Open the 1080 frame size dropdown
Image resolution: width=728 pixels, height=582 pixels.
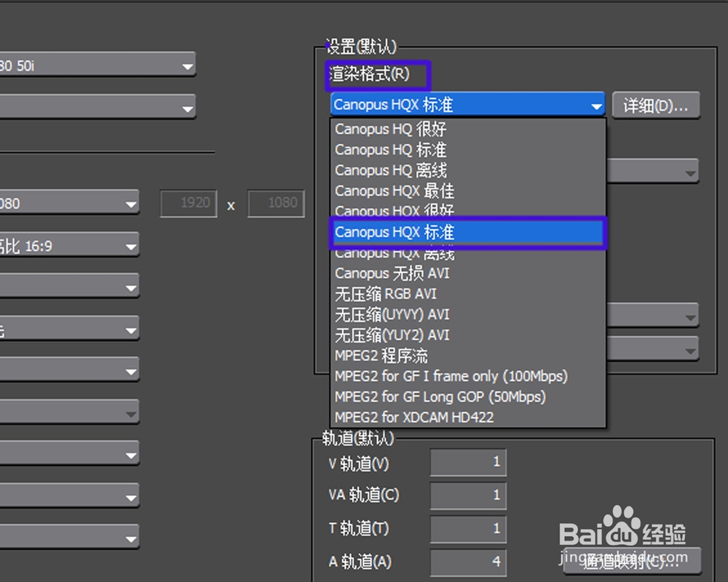click(x=69, y=203)
